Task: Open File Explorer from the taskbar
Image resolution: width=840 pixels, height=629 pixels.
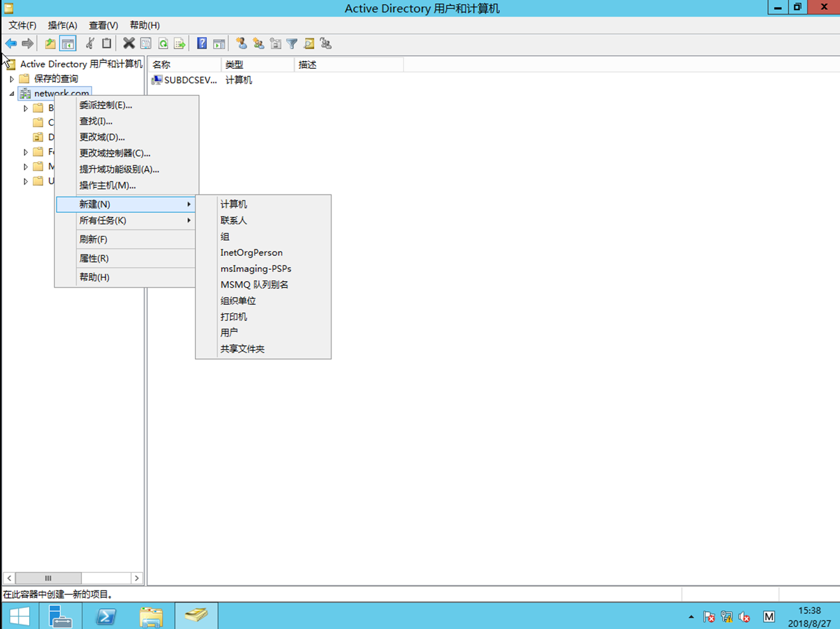Action: coord(151,616)
